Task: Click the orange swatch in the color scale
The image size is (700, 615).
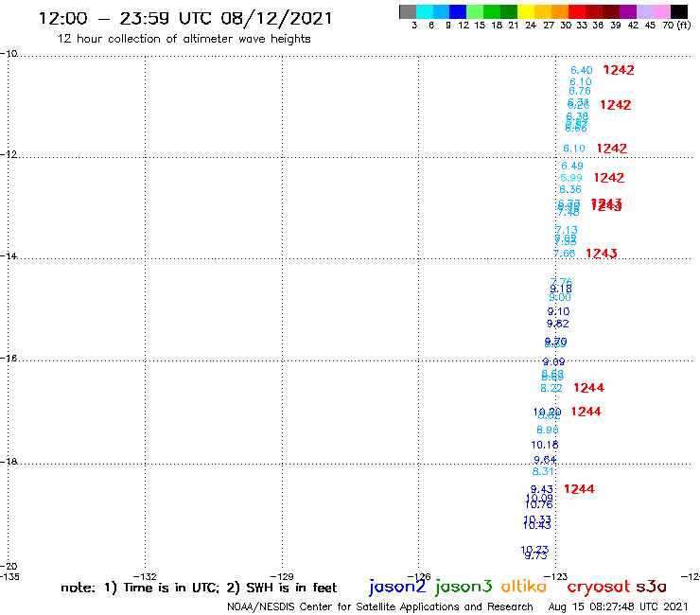Action: pos(560,11)
